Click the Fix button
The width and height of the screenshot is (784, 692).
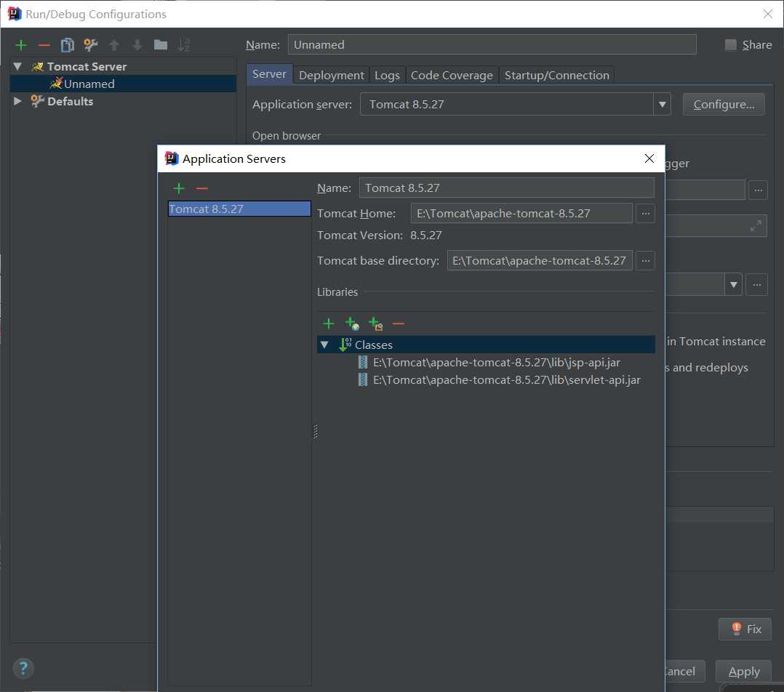click(x=745, y=629)
